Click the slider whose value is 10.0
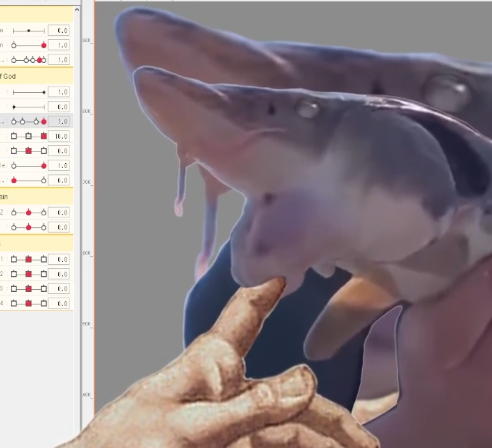The height and width of the screenshot is (448, 492). click(29, 136)
